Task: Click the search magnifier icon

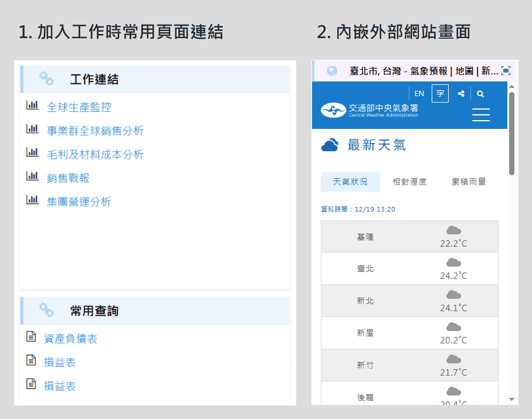Action: tap(480, 94)
